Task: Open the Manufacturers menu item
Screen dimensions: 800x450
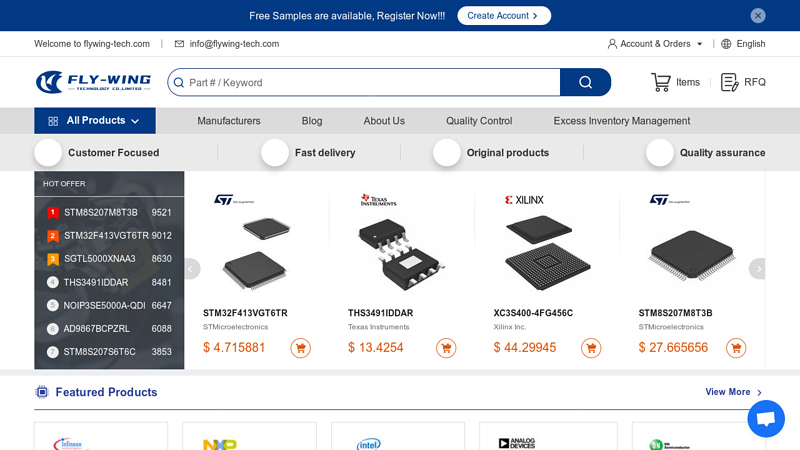Action: (229, 121)
